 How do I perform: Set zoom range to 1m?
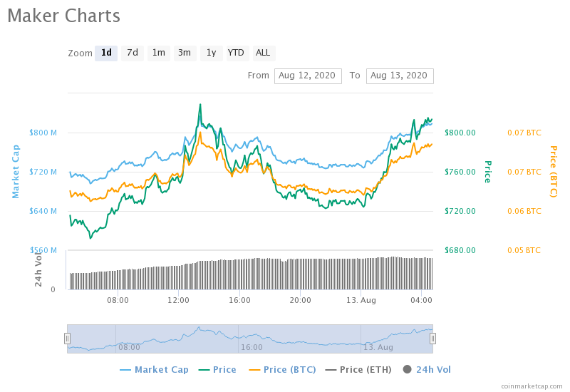pyautogui.click(x=158, y=53)
